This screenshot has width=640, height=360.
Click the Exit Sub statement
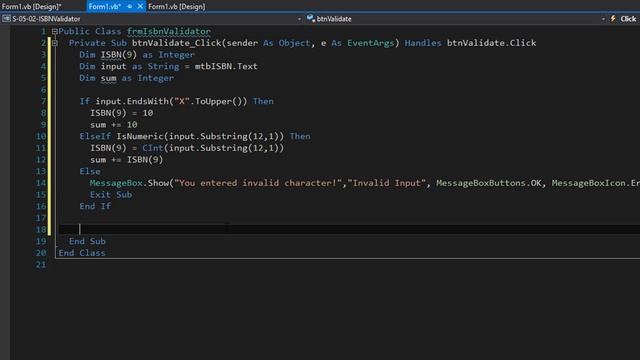click(111, 195)
